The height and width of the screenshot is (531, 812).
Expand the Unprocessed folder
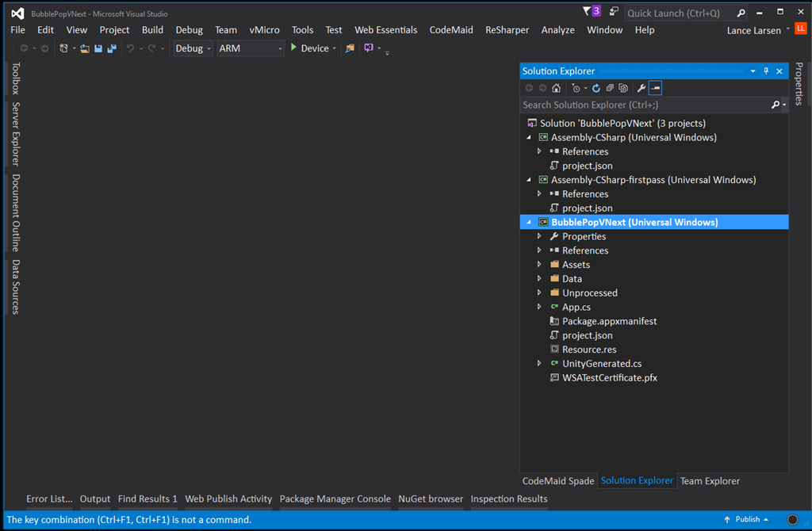[539, 293]
